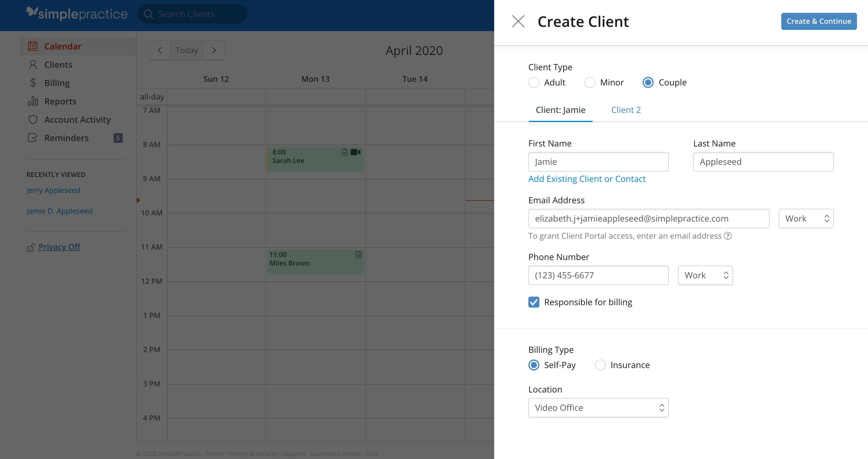Expand the Location Video Office dropdown
Image resolution: width=868 pixels, height=459 pixels.
(x=598, y=408)
